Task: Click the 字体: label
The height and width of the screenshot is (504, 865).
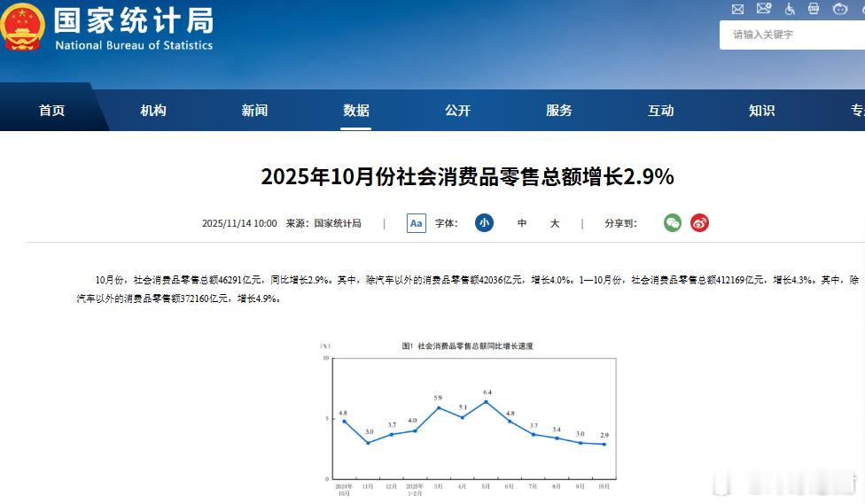Action: 447,223
